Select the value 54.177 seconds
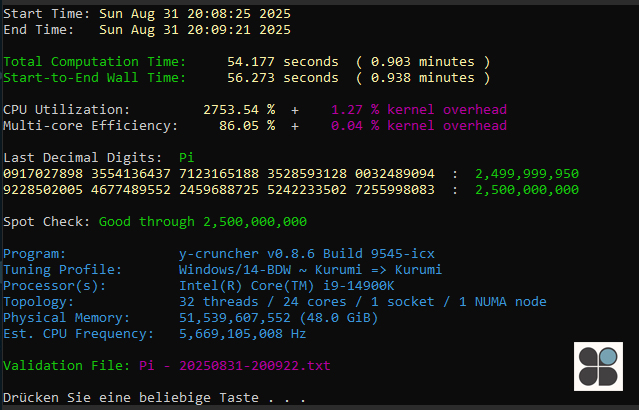Viewport: 639px width, 410px height. click(x=283, y=62)
